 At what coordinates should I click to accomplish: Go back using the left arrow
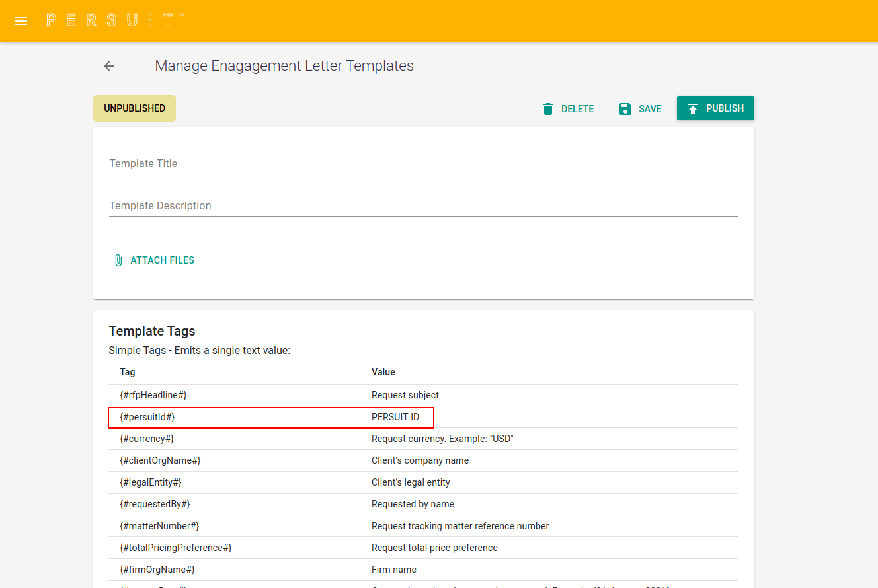pyautogui.click(x=109, y=66)
